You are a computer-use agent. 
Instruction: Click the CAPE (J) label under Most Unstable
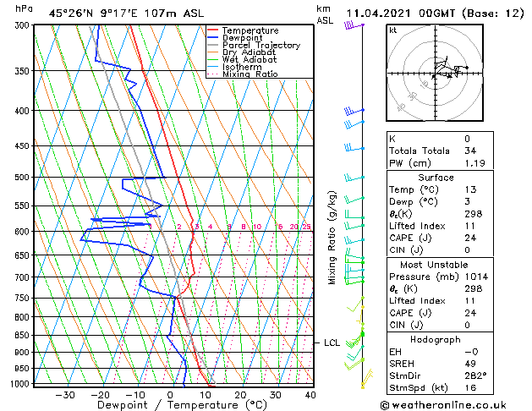tap(410, 313)
